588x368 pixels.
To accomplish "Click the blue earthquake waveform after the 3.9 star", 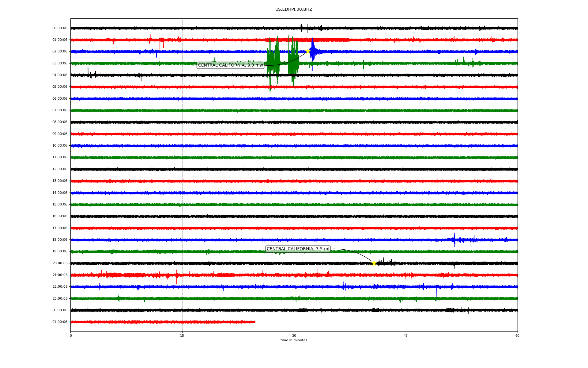I will pyautogui.click(x=313, y=52).
